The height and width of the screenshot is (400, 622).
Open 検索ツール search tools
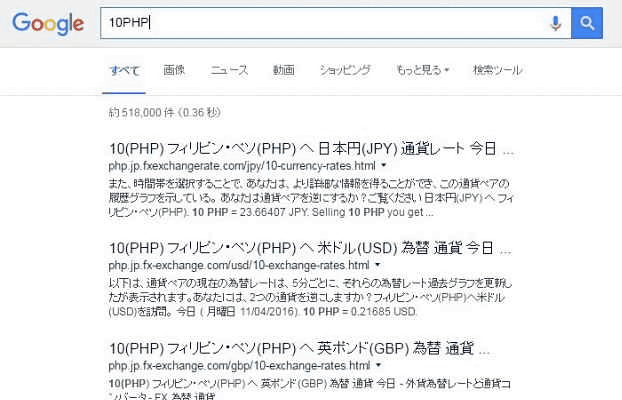[x=497, y=70]
